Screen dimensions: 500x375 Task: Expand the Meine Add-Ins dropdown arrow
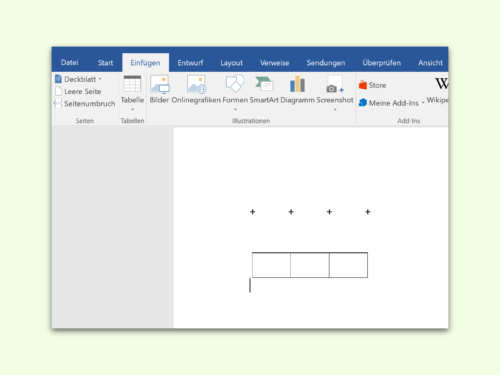click(x=423, y=103)
